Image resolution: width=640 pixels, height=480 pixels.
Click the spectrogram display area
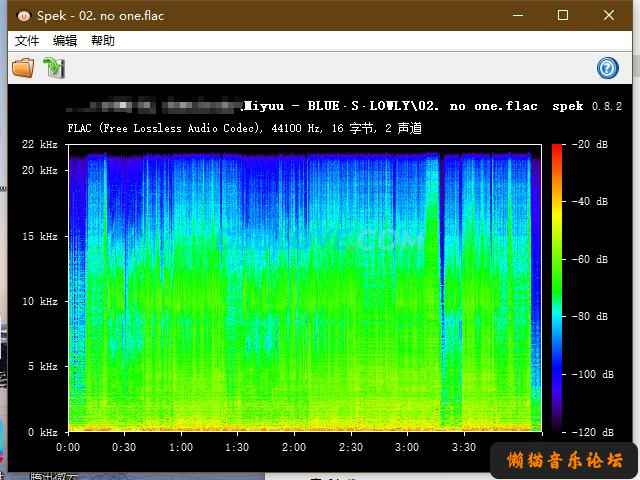click(x=305, y=288)
